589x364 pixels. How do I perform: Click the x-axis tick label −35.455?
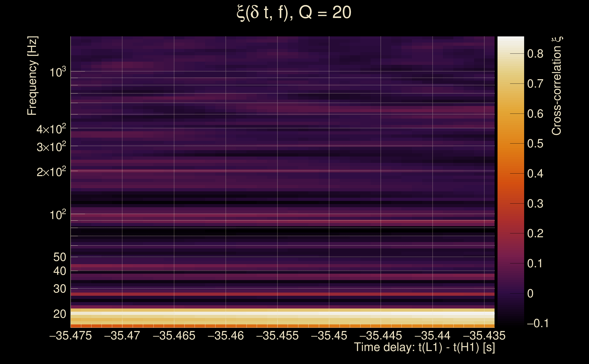pyautogui.click(x=277, y=336)
